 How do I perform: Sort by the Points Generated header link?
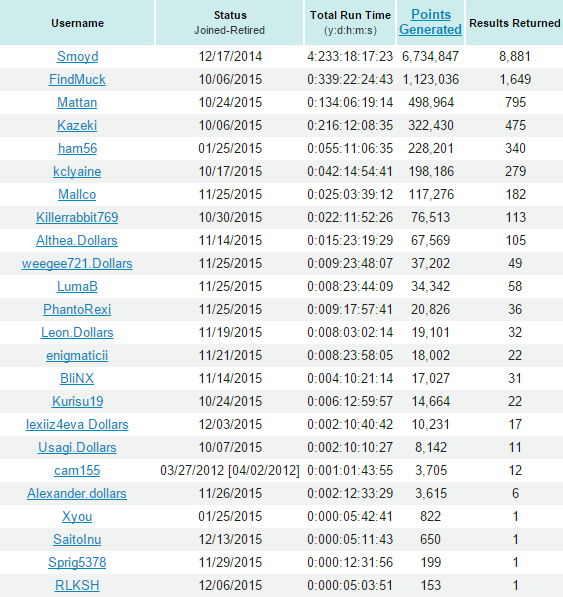pos(431,22)
